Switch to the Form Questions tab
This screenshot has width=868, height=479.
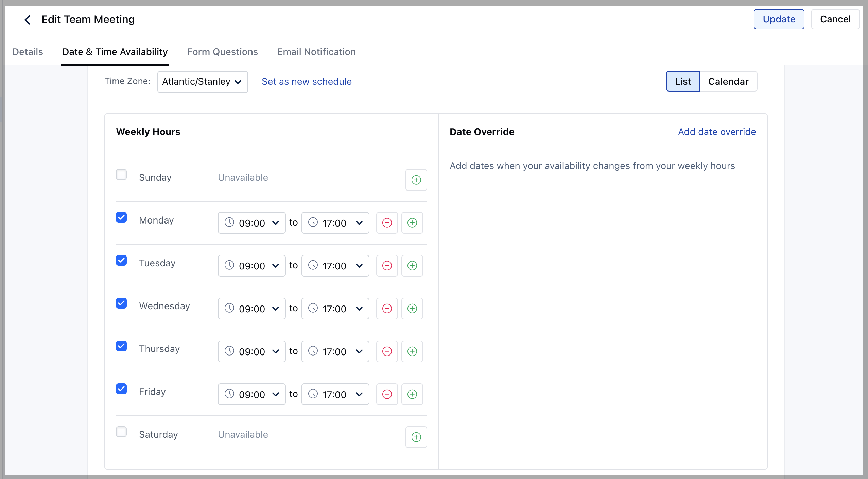[222, 52]
